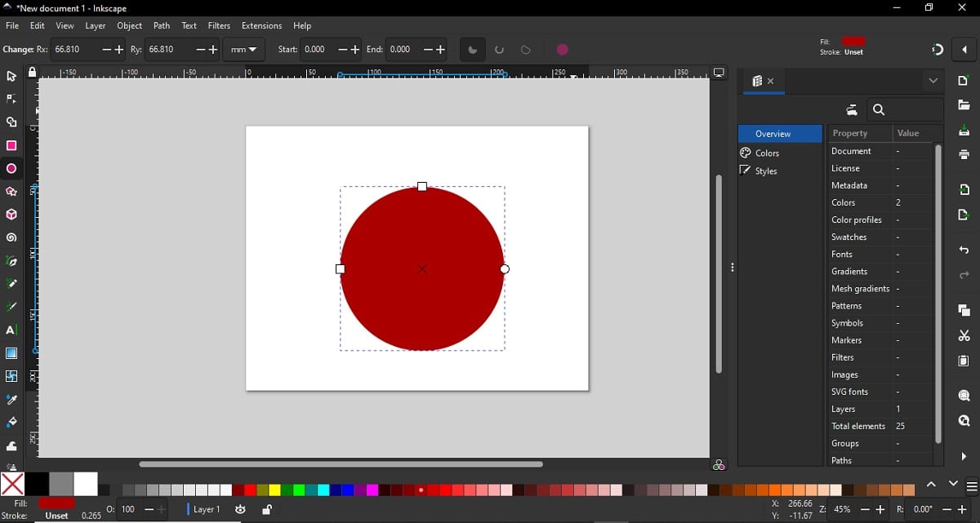
Task: Open the Layer 1 selector in the status bar
Action: tap(207, 509)
